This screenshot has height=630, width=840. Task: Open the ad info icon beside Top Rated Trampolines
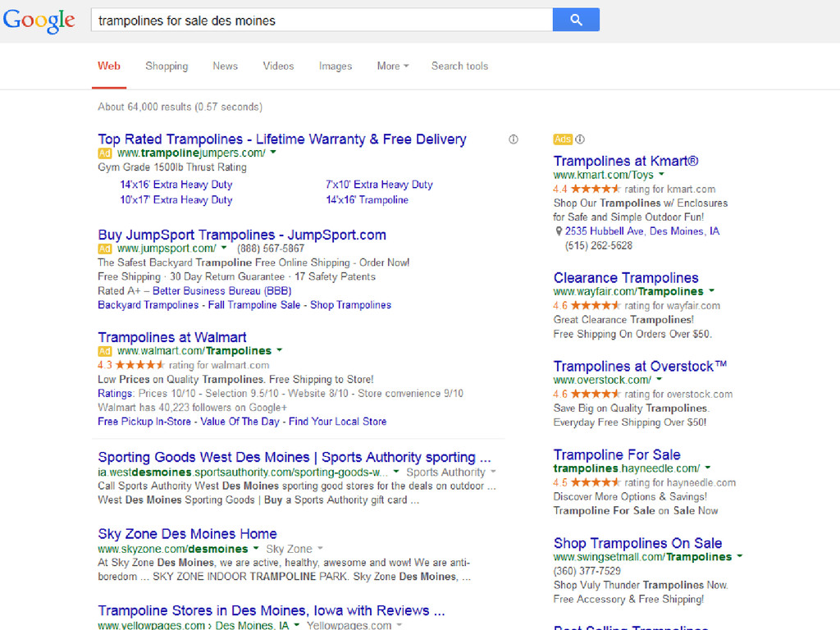point(514,139)
